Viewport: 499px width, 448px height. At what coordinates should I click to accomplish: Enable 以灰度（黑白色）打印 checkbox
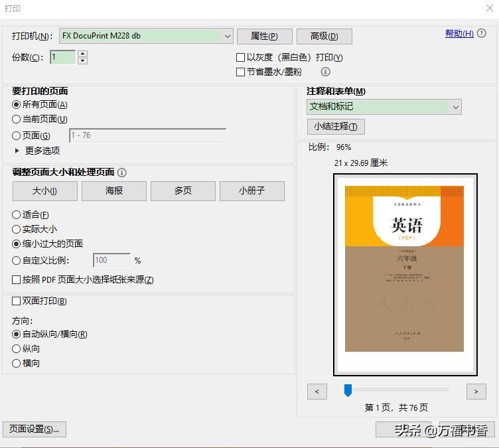241,57
